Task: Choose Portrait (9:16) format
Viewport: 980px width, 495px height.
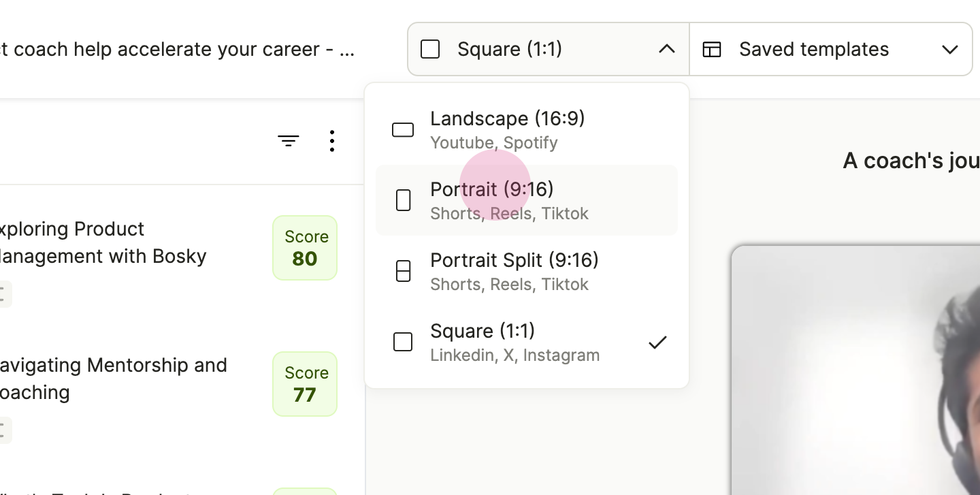Action: 527,200
